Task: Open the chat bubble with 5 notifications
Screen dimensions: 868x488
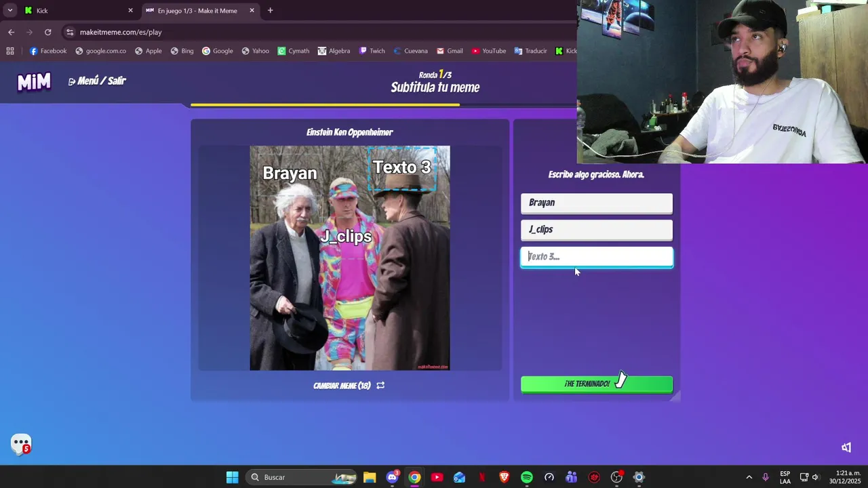Action: point(21,444)
